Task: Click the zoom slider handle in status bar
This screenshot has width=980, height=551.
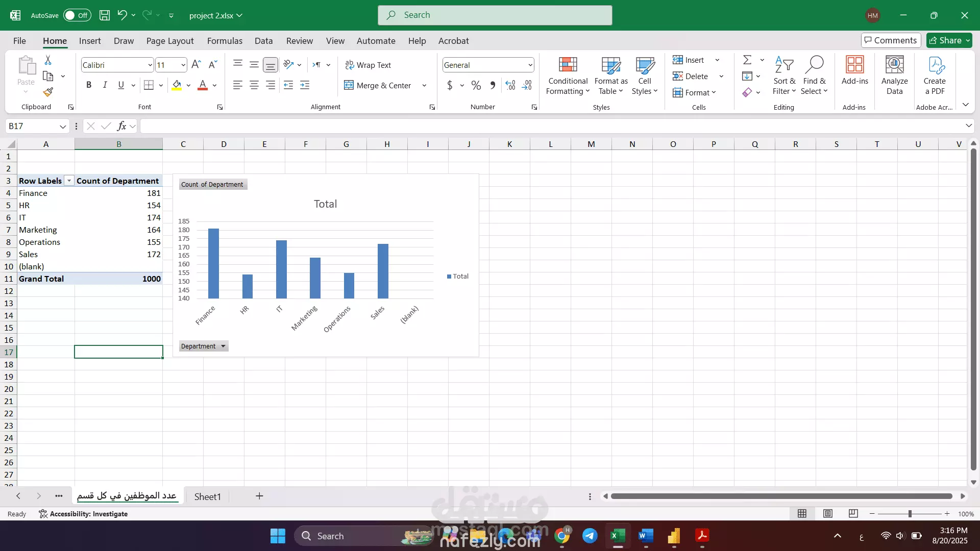Action: click(910, 514)
